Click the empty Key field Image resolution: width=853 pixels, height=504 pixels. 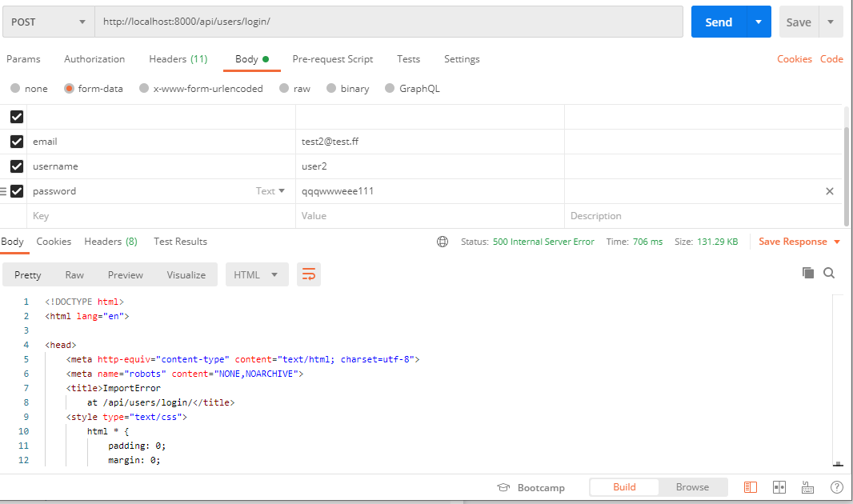(161, 216)
